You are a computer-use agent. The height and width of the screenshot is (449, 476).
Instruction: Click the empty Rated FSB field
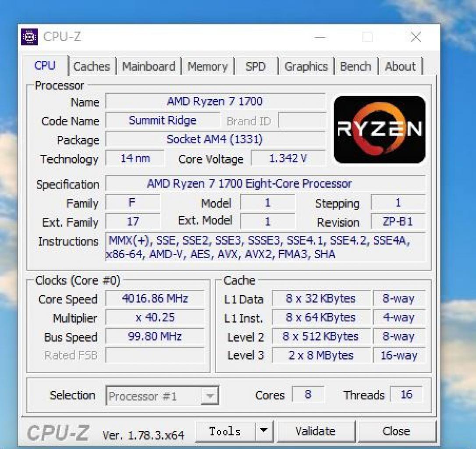[x=155, y=355]
